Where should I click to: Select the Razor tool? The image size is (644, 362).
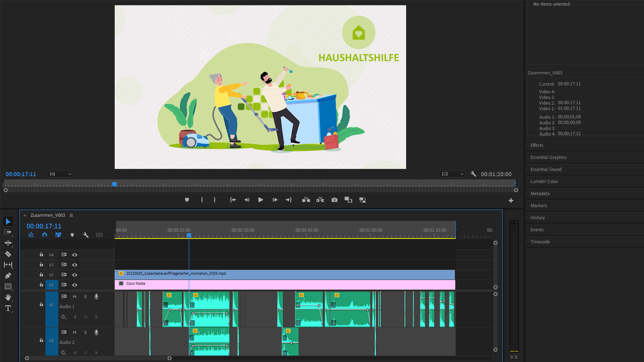8,254
